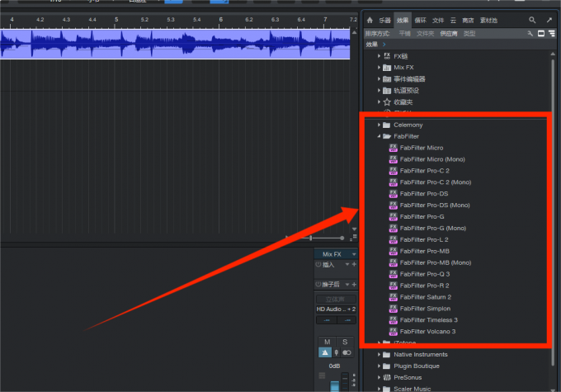Select the FabFilter Pro-G plug-in icon

[x=394, y=216]
